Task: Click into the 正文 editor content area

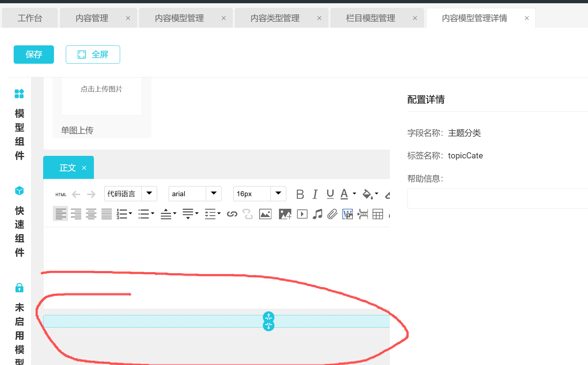Action: pyautogui.click(x=216, y=268)
